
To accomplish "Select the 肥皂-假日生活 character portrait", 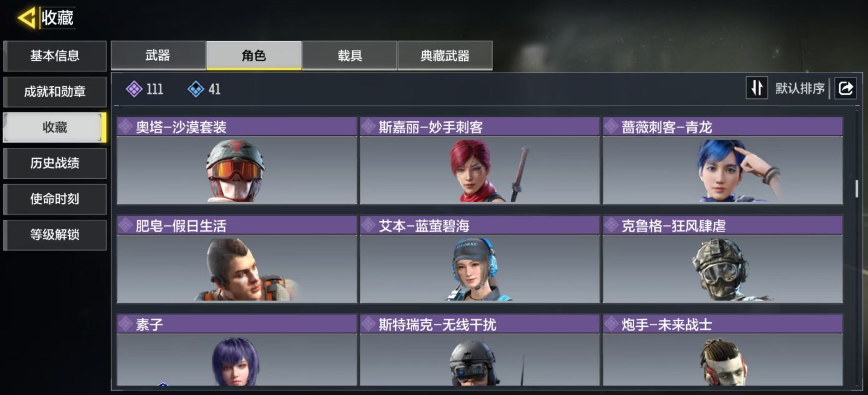I will point(236,269).
